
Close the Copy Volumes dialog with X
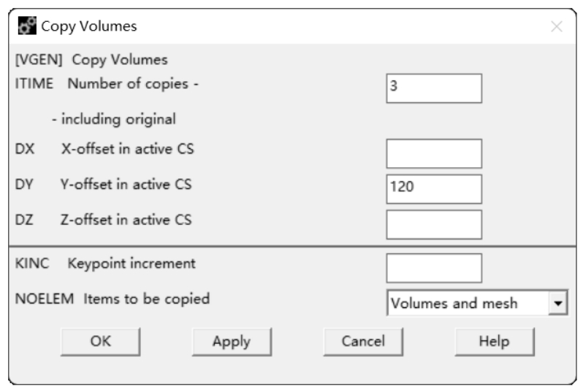556,27
